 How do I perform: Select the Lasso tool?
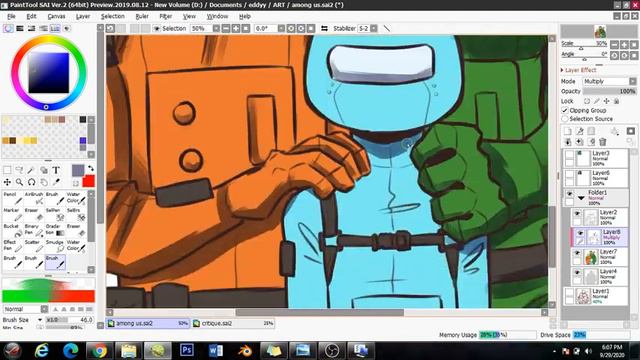19,170
